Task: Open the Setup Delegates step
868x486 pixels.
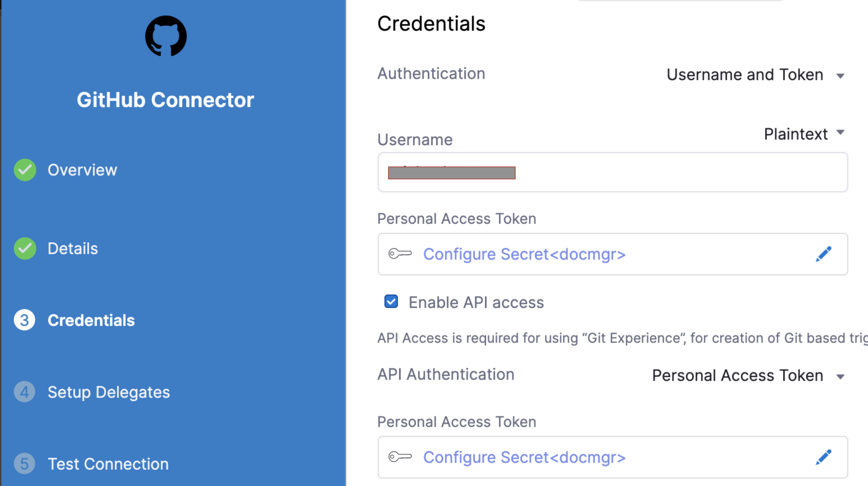Action: [109, 392]
